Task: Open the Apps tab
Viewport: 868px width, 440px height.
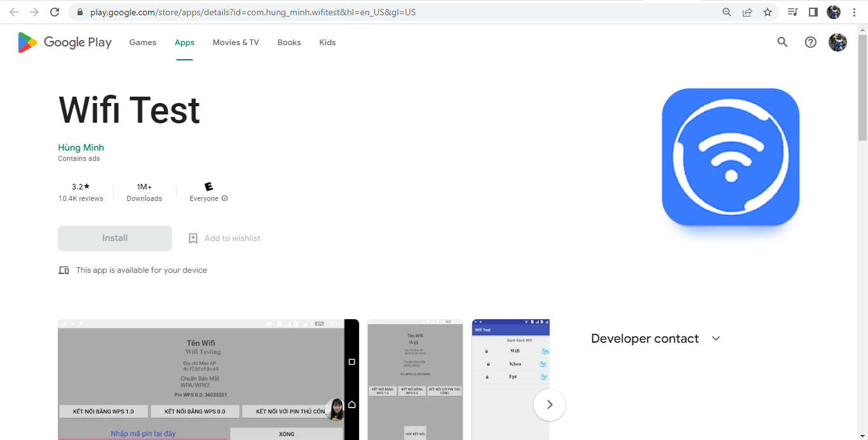Action: (x=184, y=43)
